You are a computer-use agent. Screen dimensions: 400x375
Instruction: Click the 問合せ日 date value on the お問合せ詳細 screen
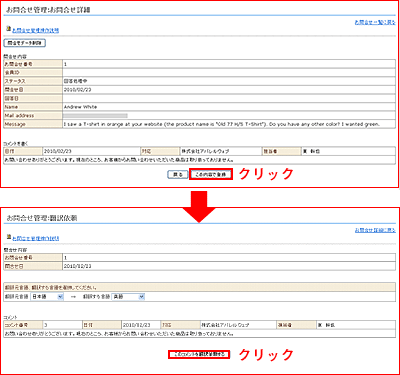(77, 90)
